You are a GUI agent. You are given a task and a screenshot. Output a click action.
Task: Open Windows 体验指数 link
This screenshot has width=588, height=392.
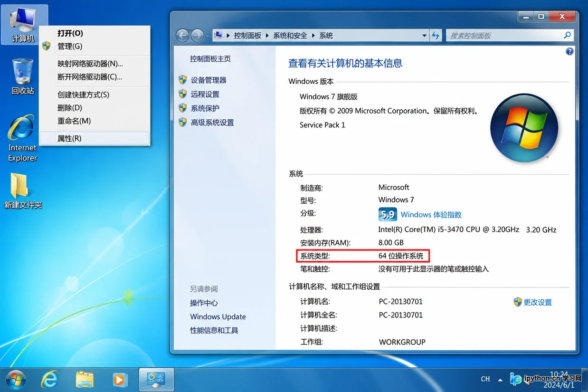click(431, 215)
